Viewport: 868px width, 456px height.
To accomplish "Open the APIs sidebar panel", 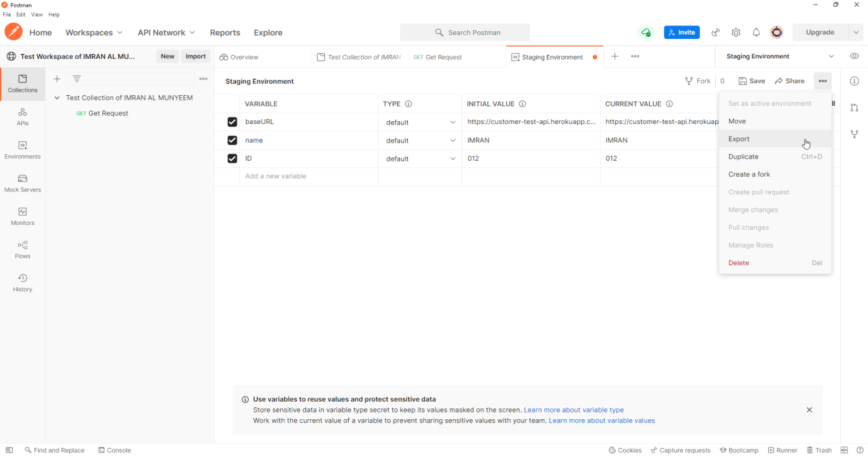I will point(23,117).
